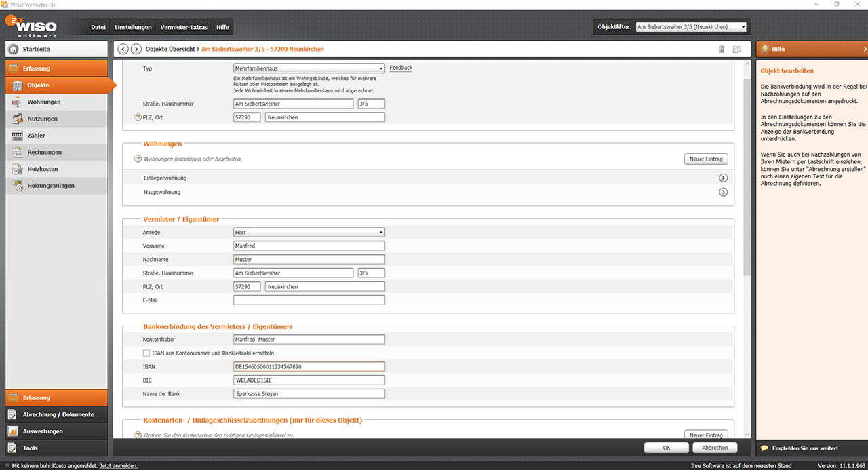Click the Nachname field Muster
The image size is (868, 470).
309,259
